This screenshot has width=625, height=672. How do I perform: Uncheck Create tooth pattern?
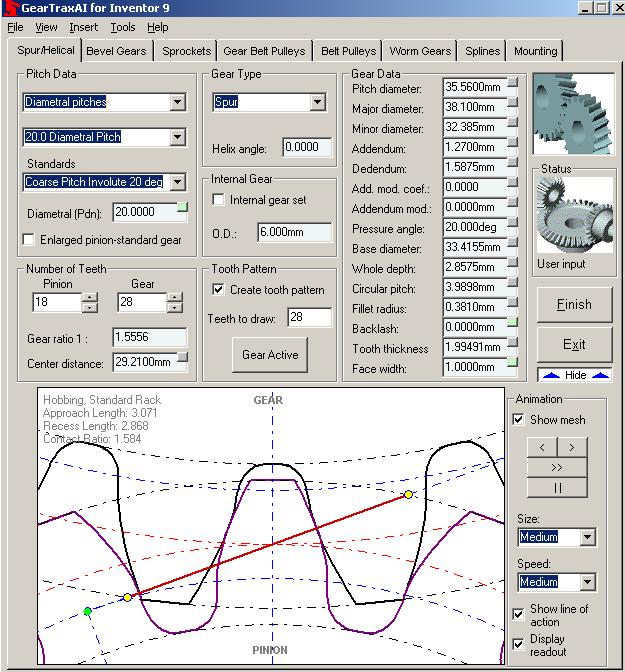click(218, 289)
